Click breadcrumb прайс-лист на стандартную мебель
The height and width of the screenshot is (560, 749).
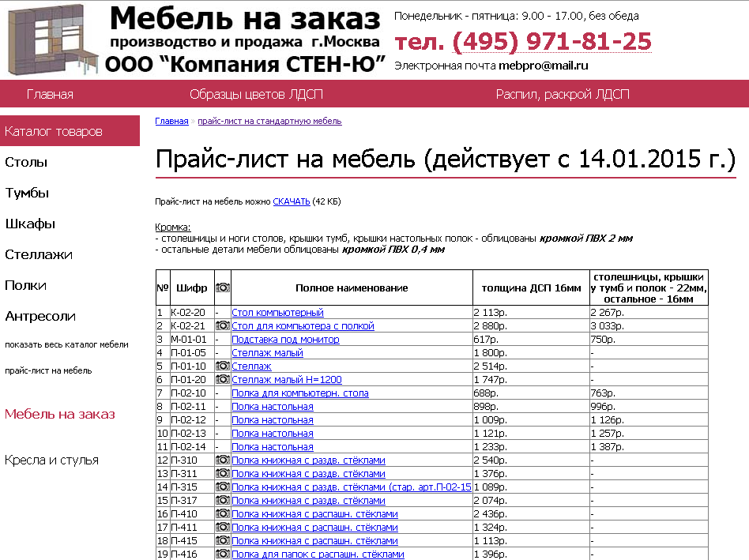pyautogui.click(x=269, y=121)
